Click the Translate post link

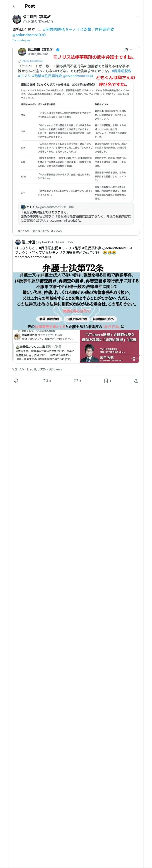[22, 40]
